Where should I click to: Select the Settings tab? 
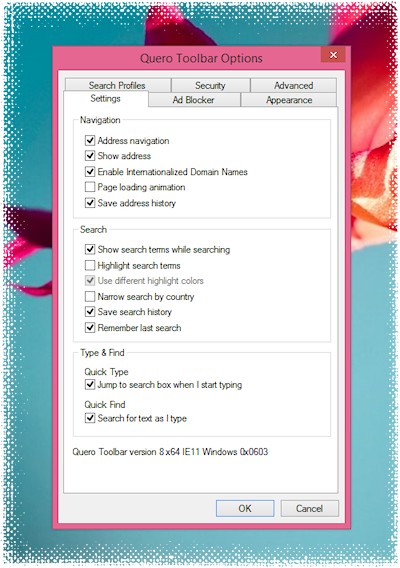click(x=105, y=99)
